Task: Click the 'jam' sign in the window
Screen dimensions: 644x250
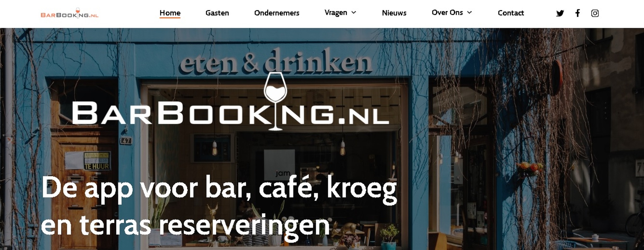Action: pos(283,173)
